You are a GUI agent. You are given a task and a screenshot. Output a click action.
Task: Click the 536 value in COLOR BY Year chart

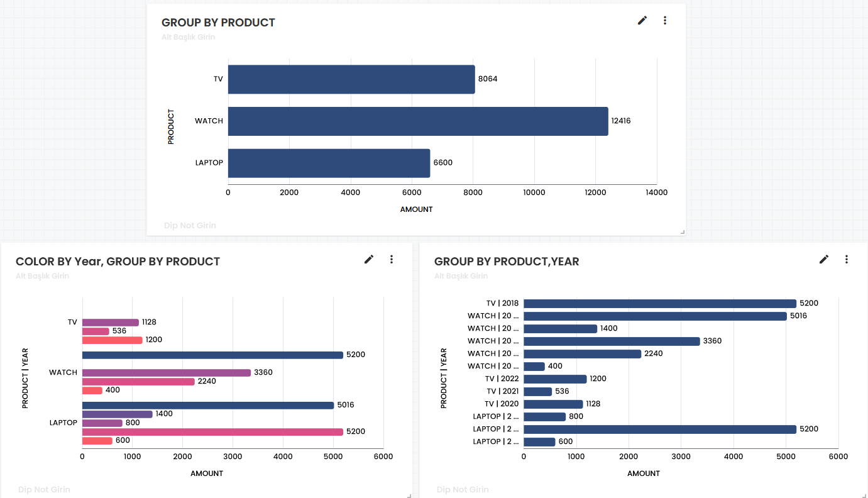pos(119,331)
